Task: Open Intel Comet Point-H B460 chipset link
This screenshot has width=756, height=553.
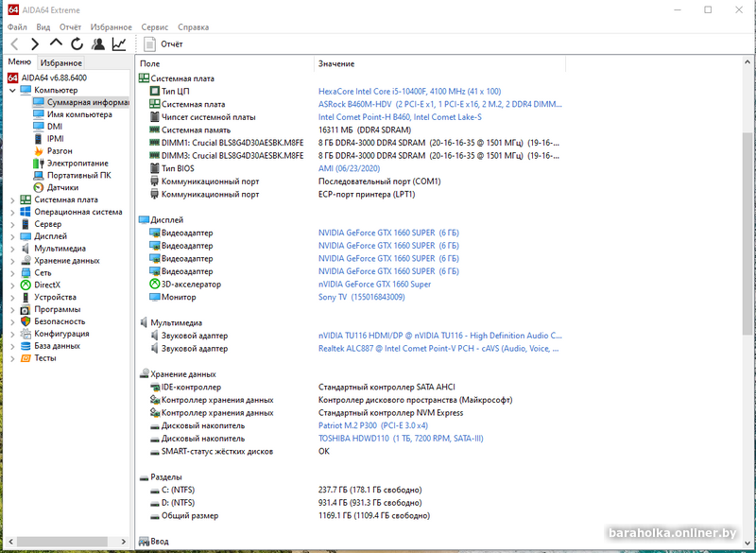Action: click(x=400, y=117)
